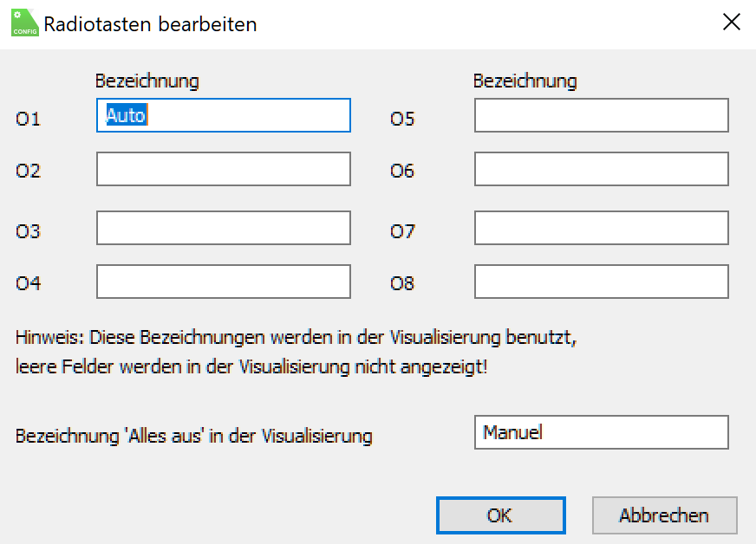Click the O1 field containing Auto
756x544 pixels.
point(223,115)
